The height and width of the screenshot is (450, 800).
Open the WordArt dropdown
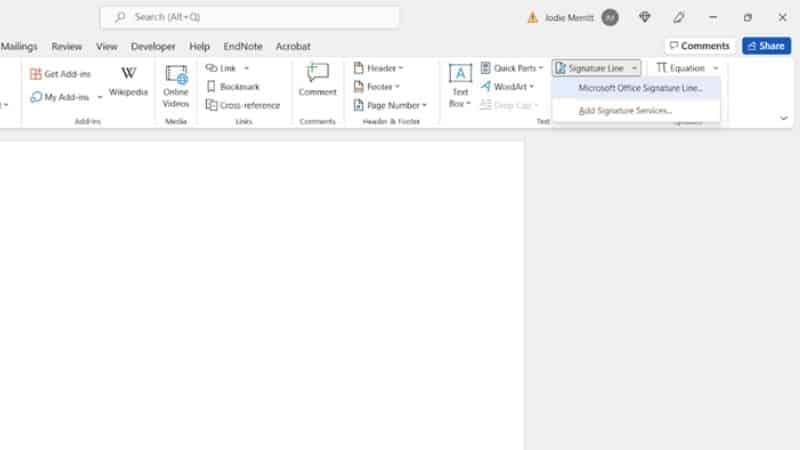[x=508, y=87]
